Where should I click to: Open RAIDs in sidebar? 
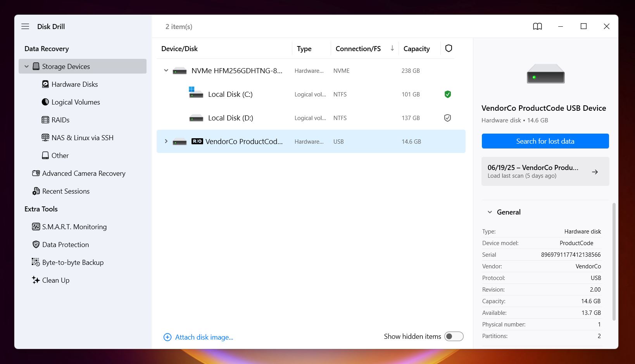(x=60, y=120)
